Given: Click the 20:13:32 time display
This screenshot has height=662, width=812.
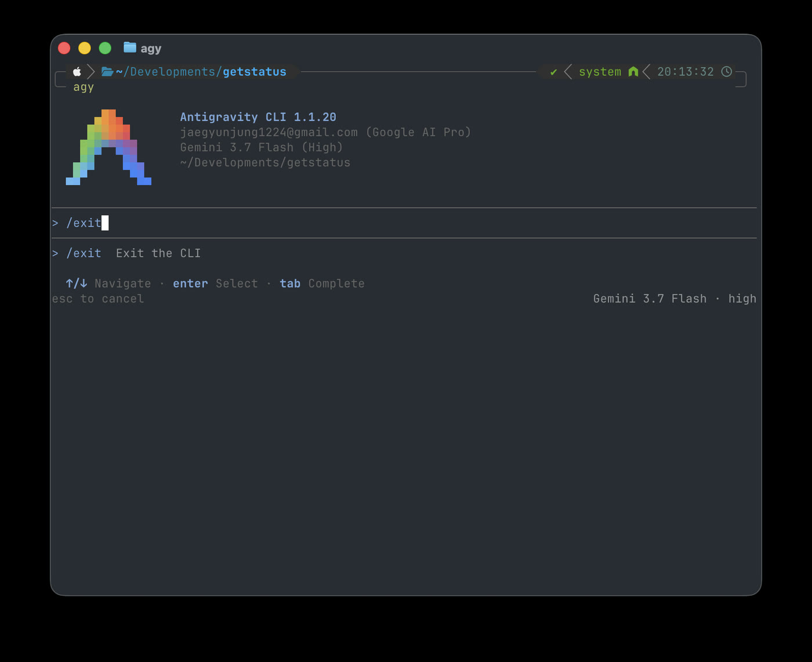Looking at the screenshot, I should [x=686, y=72].
